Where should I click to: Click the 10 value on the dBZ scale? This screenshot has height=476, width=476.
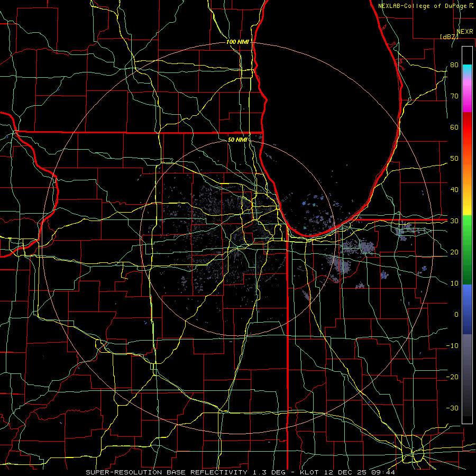click(x=454, y=283)
